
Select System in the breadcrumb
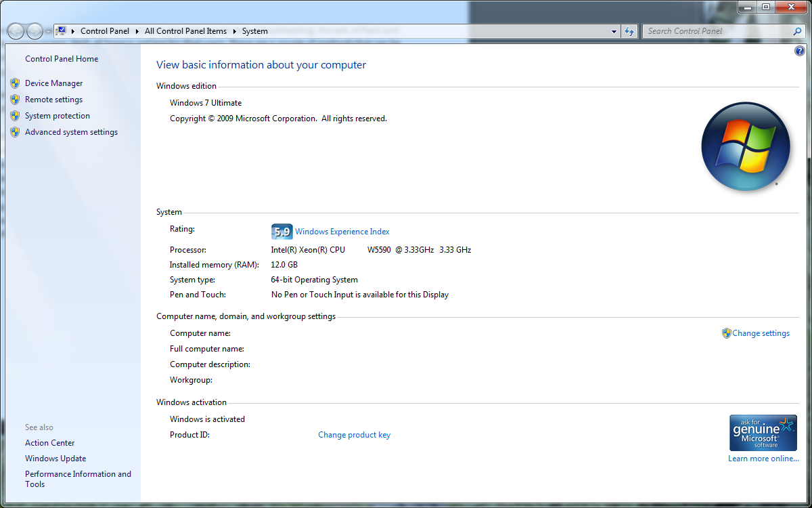[255, 31]
